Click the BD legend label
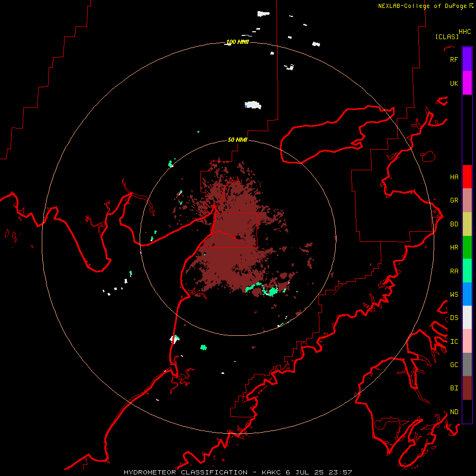Viewport: 476px width, 476px height. point(454,224)
